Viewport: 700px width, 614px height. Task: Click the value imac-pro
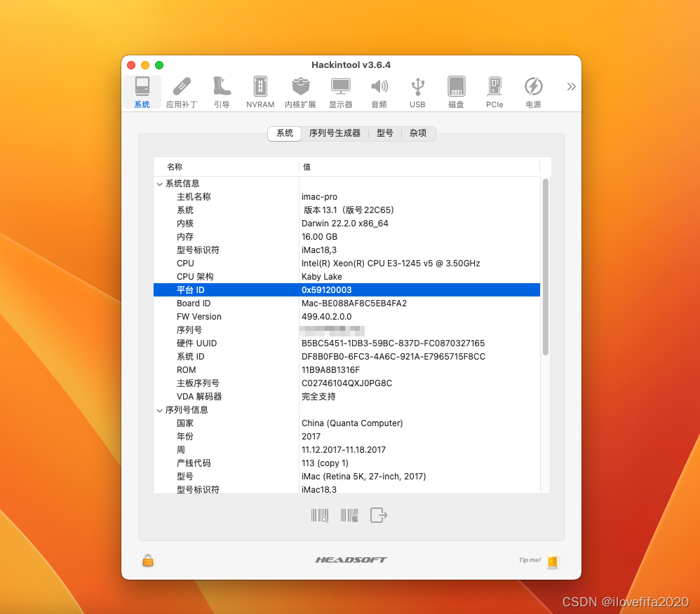pos(319,197)
